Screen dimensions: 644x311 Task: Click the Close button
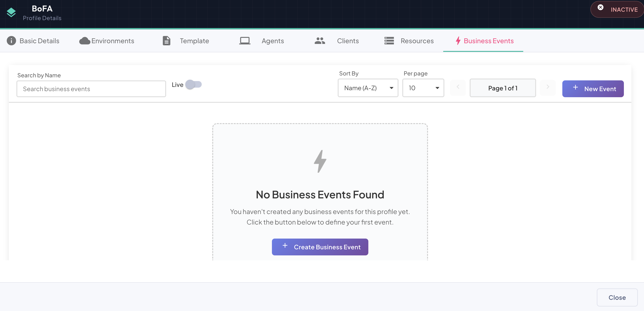[617, 297]
